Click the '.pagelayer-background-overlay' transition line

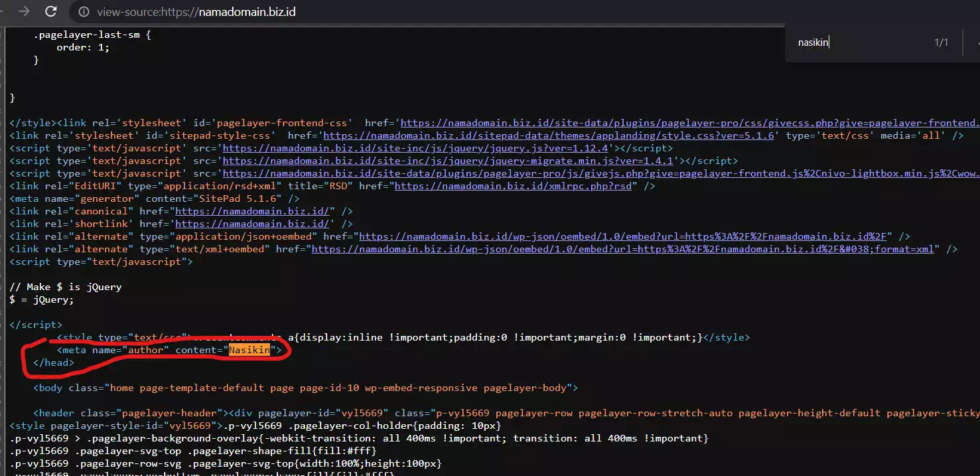click(x=359, y=438)
